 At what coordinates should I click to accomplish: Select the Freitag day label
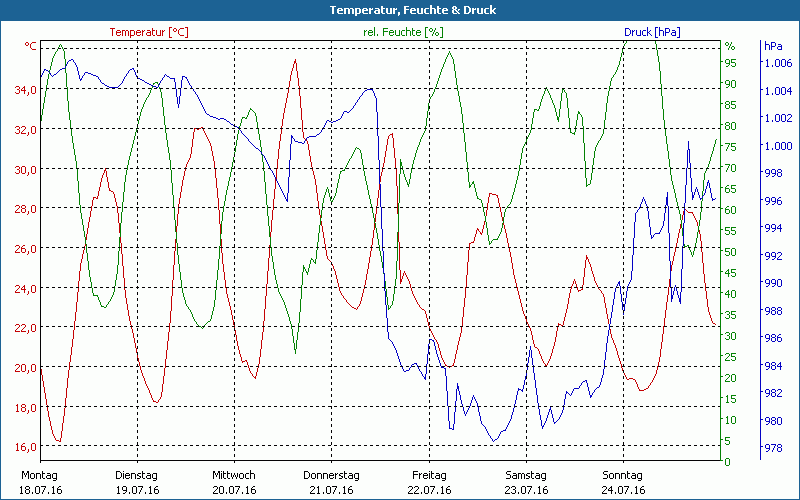coord(428,475)
